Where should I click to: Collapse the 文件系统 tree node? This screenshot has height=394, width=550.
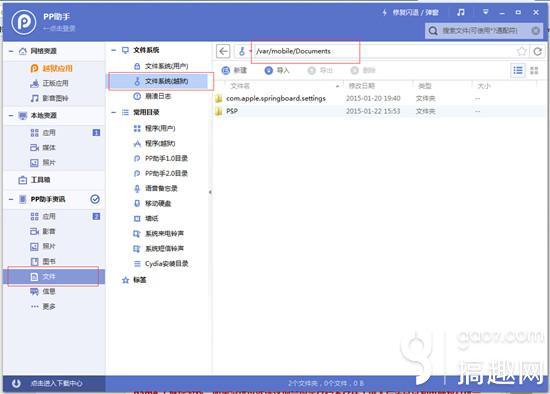pyautogui.click(x=113, y=51)
